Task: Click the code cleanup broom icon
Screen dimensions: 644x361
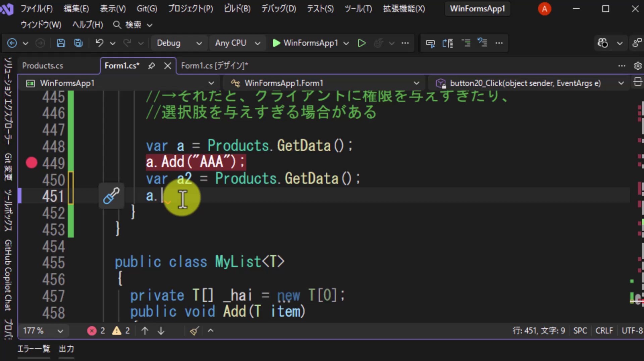Action: tap(194, 331)
